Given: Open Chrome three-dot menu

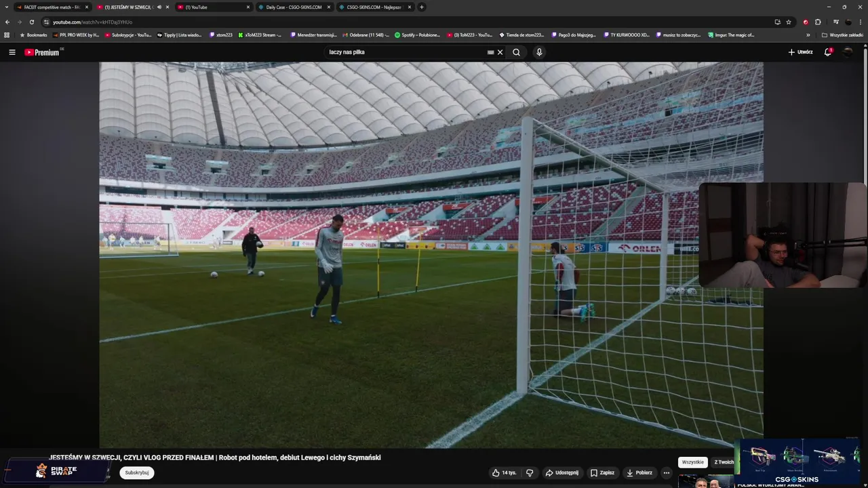Looking at the screenshot, I should (861, 22).
